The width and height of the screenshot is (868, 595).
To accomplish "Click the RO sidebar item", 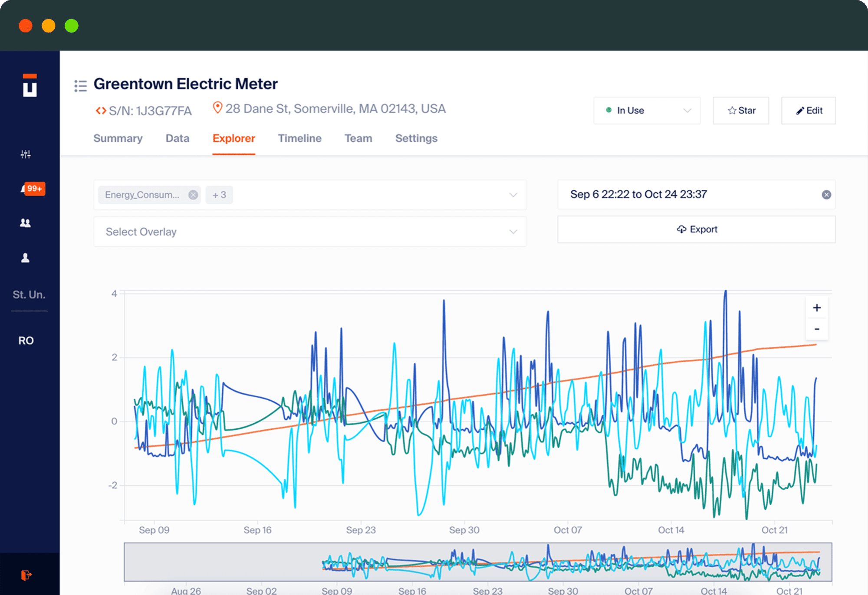I will 26,341.
